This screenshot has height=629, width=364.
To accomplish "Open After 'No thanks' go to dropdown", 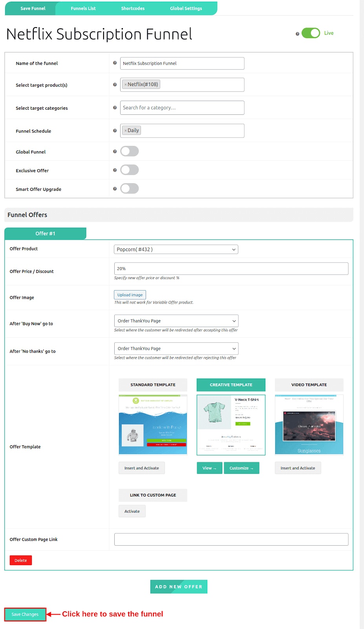I will point(176,348).
